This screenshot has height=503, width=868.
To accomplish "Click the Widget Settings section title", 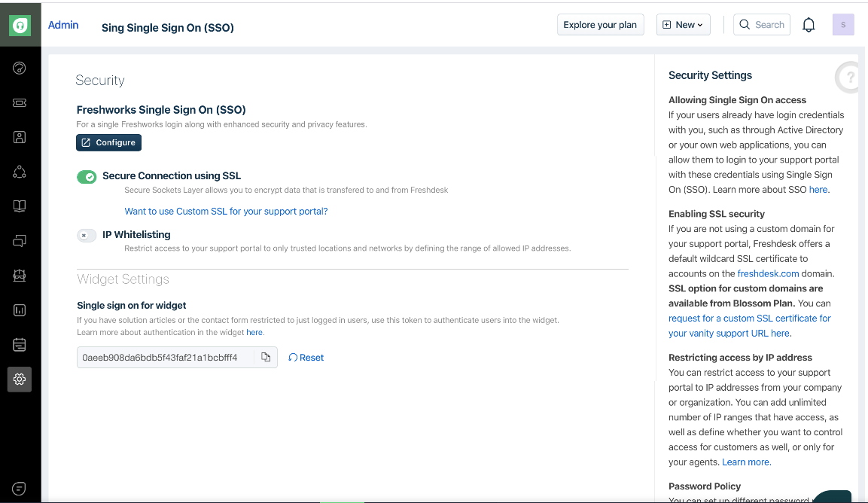I will [123, 279].
